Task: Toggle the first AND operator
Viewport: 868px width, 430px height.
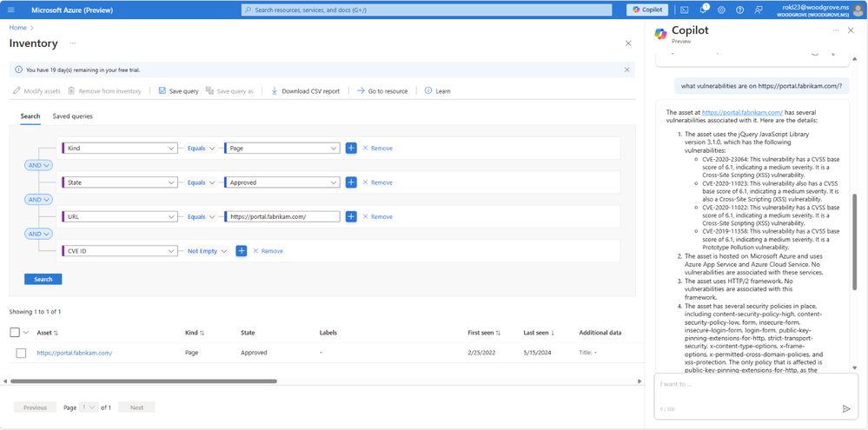Action: pos(38,165)
